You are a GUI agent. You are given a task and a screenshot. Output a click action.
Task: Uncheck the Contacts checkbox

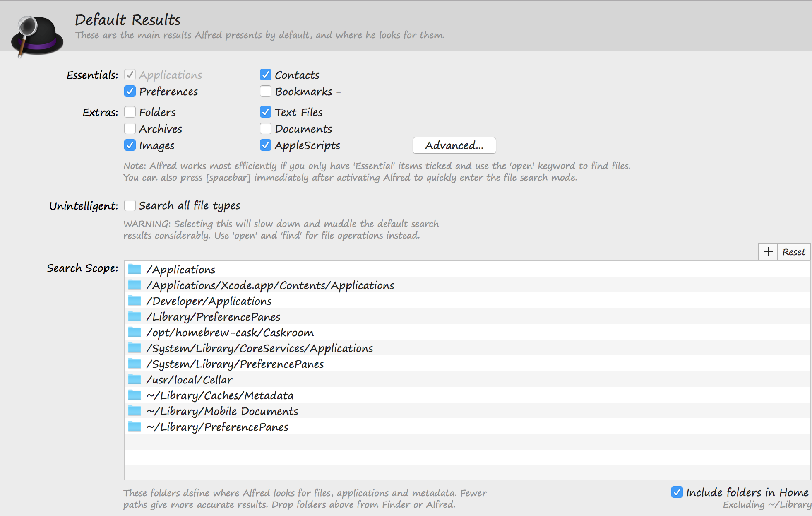pos(266,75)
